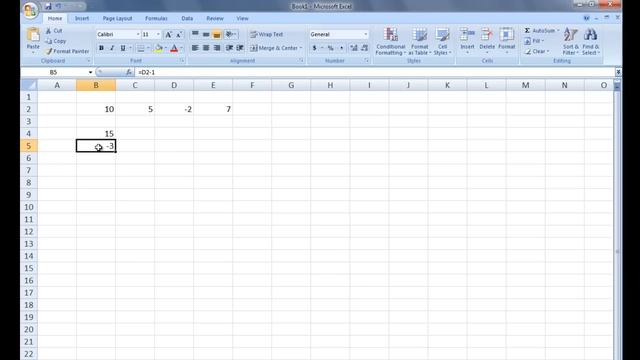The width and height of the screenshot is (640, 360).
Task: Click Merge & Center button
Action: (x=274, y=48)
